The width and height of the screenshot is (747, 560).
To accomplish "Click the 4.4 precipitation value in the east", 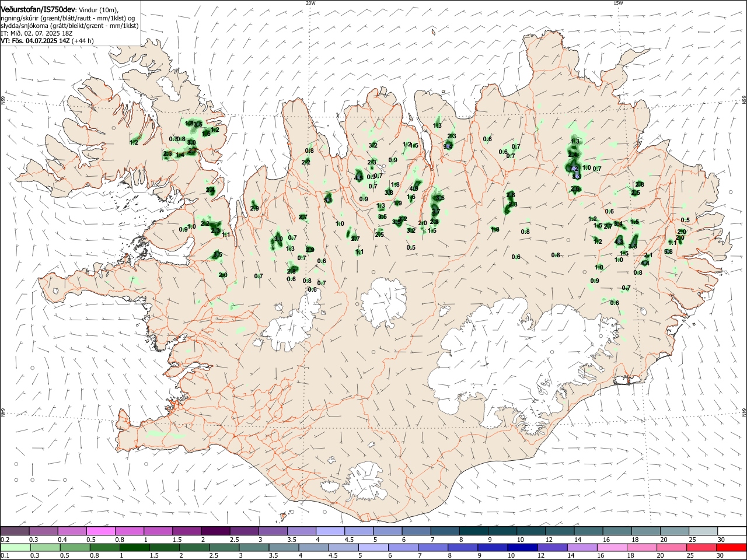I will [645, 263].
